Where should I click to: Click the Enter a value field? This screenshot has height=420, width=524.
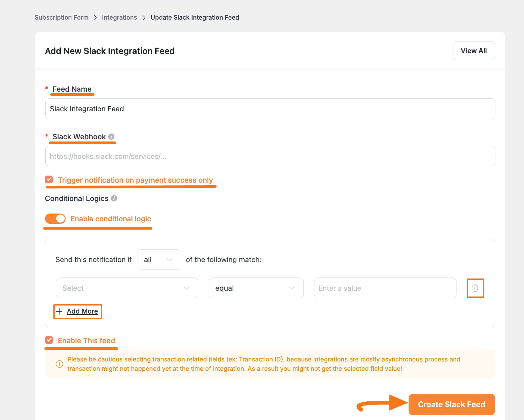pyautogui.click(x=385, y=288)
